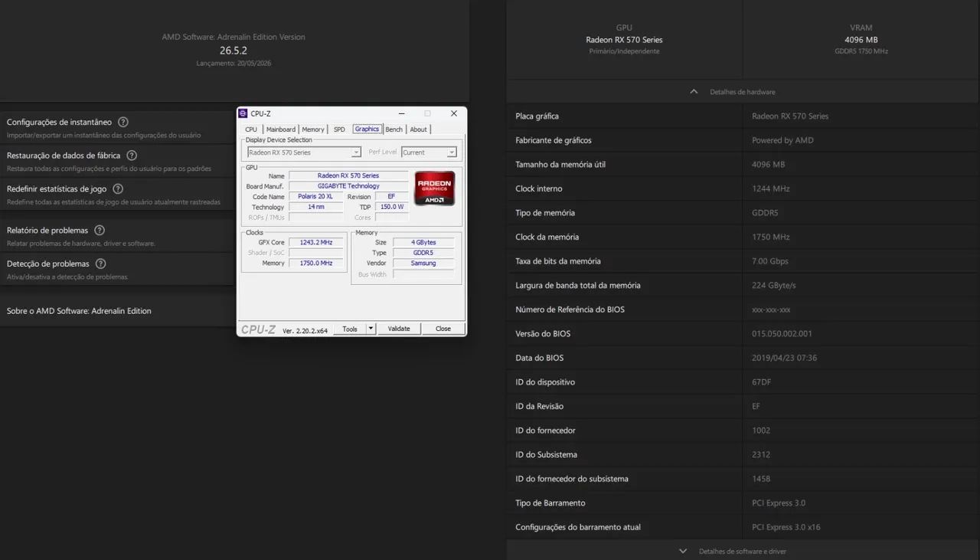Click the memory Type GDDR5 field in CPU-Z

423,253
